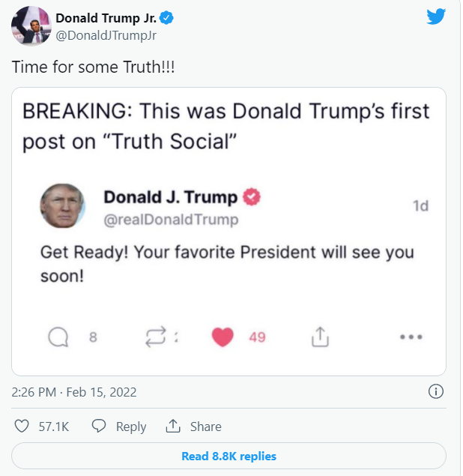Click the Share upload arrow icon
This screenshot has width=463, height=476.
tap(173, 426)
